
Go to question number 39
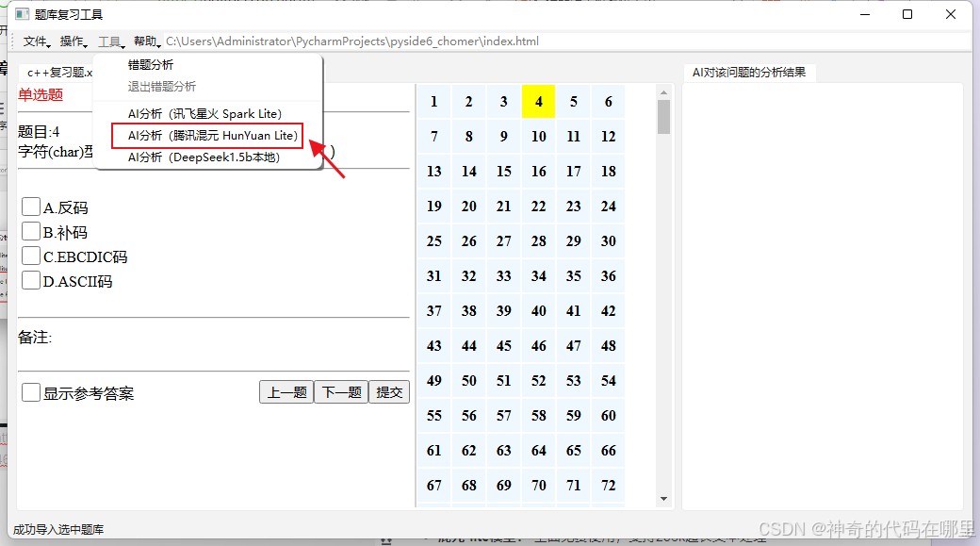504,311
